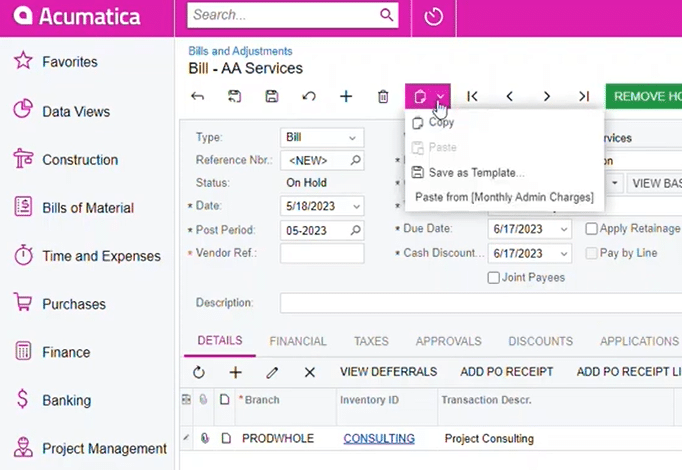This screenshot has width=682, height=470.
Task: Open dropdown arrow left of VIEW BAS button
Action: [x=615, y=183]
